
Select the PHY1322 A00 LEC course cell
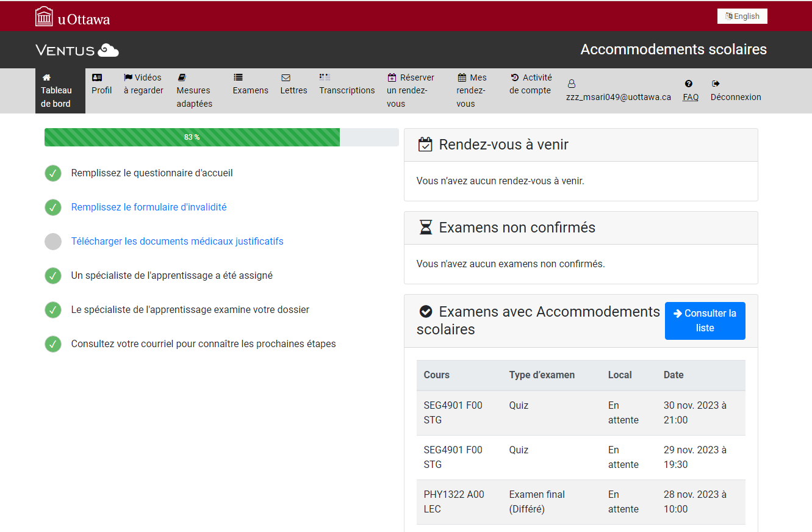pyautogui.click(x=459, y=502)
